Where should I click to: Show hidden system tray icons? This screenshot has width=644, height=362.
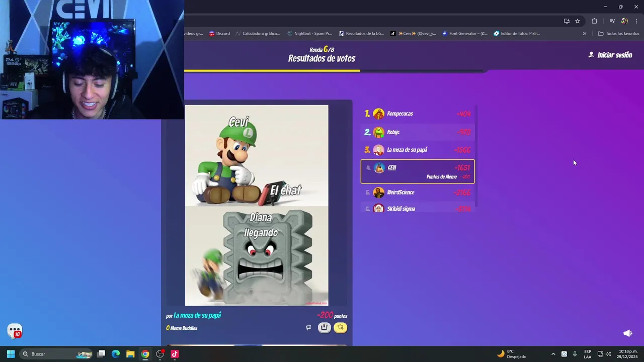point(553,354)
